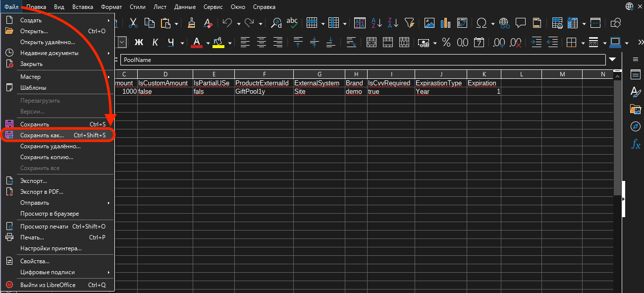Image resolution: width=644 pixels, height=293 pixels.
Task: Toggle Align Left
Action: click(x=245, y=43)
